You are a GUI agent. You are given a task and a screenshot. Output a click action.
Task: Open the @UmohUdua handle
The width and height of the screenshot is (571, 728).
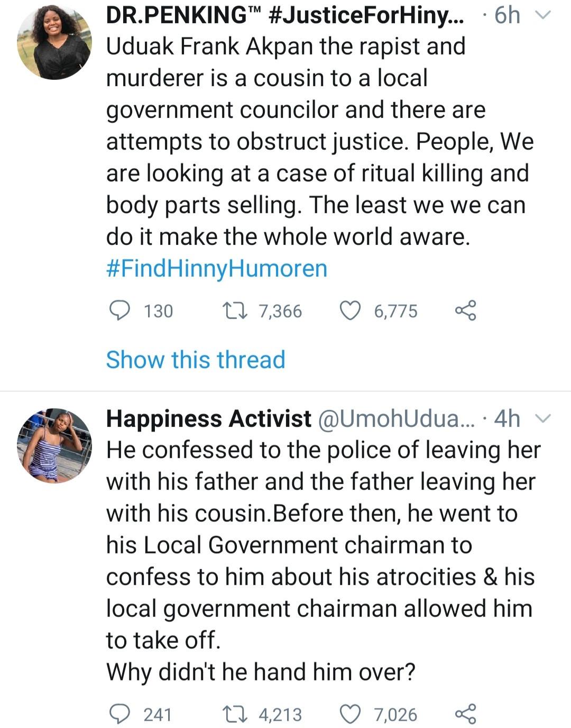click(397, 419)
